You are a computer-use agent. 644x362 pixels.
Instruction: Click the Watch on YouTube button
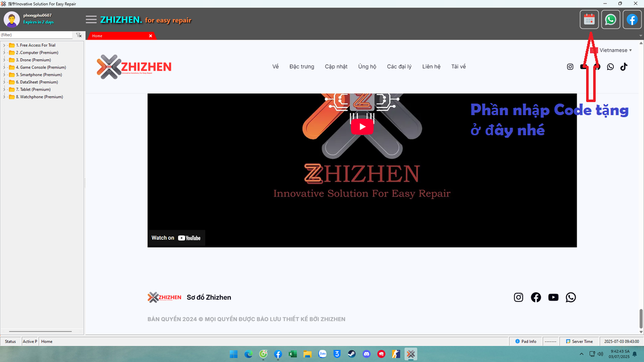click(177, 238)
